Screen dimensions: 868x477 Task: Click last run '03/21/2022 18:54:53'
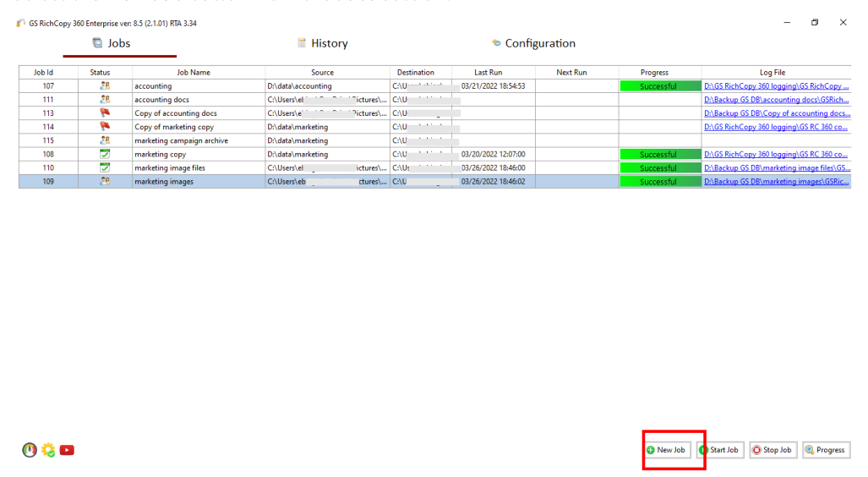(x=494, y=86)
